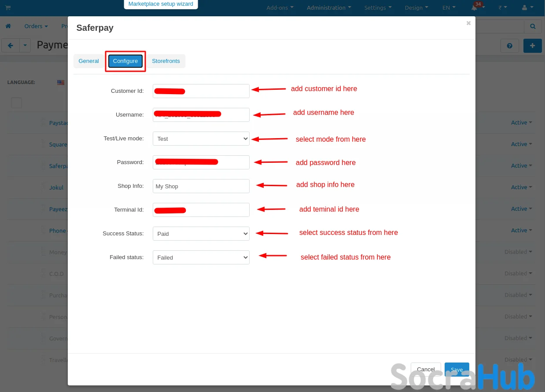This screenshot has height=392, width=545.
Task: Open the Administration menu
Action: 328,8
